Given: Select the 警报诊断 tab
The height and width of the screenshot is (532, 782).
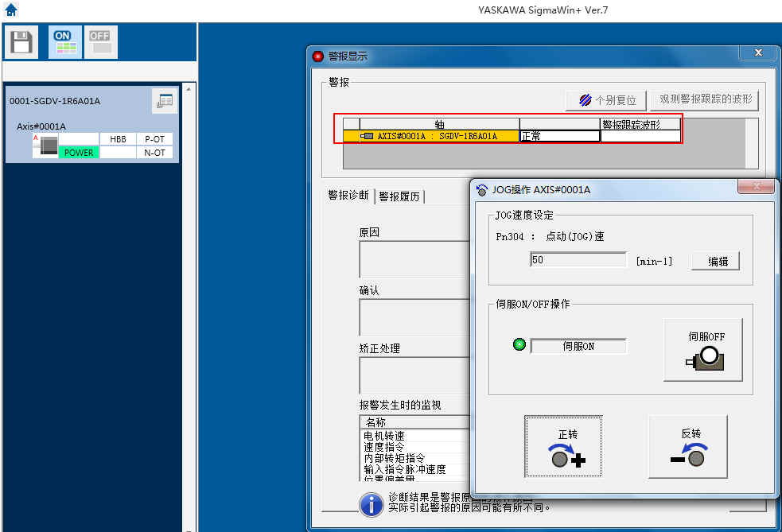Looking at the screenshot, I should 348,196.
